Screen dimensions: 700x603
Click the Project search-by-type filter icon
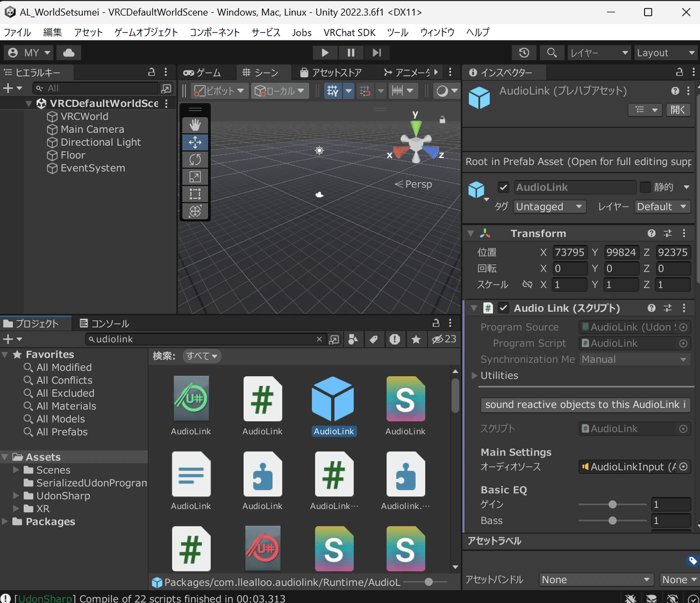[353, 339]
